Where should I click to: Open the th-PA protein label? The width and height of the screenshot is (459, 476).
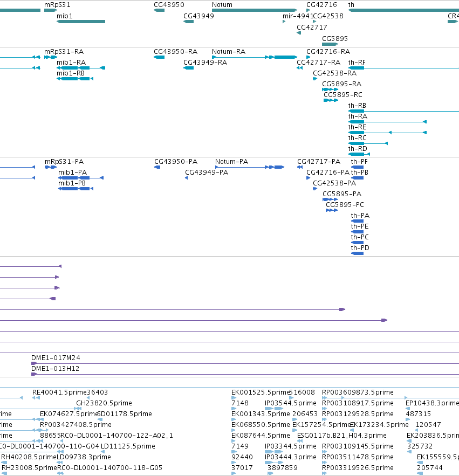pos(360,216)
